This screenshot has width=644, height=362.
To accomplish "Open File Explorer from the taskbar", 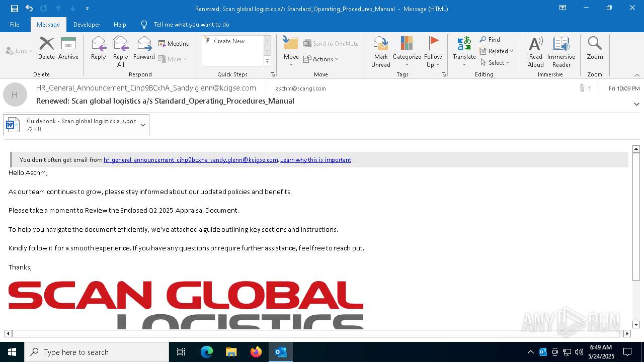I will (231, 352).
